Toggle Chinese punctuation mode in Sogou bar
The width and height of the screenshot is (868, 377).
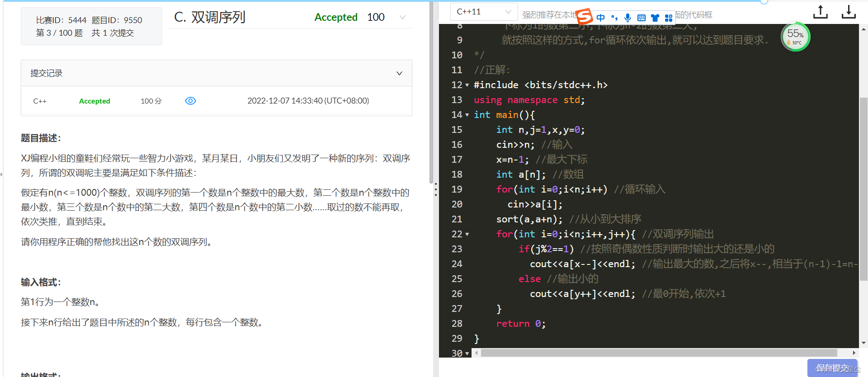point(614,18)
